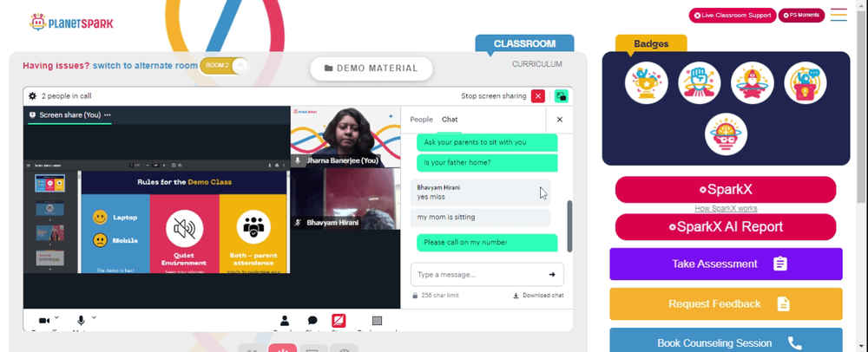868x352 pixels.
Task: Open the People icon in bottom toolbar
Action: point(285,321)
